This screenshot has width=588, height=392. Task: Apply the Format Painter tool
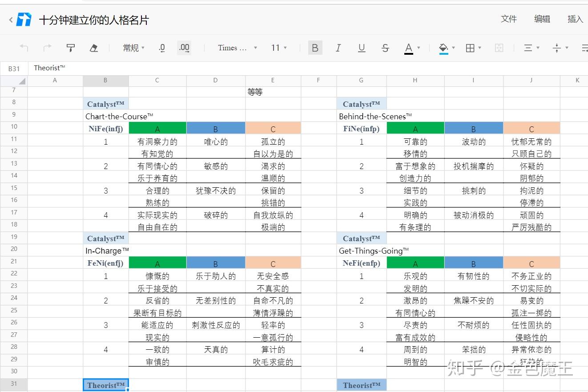tap(70, 48)
